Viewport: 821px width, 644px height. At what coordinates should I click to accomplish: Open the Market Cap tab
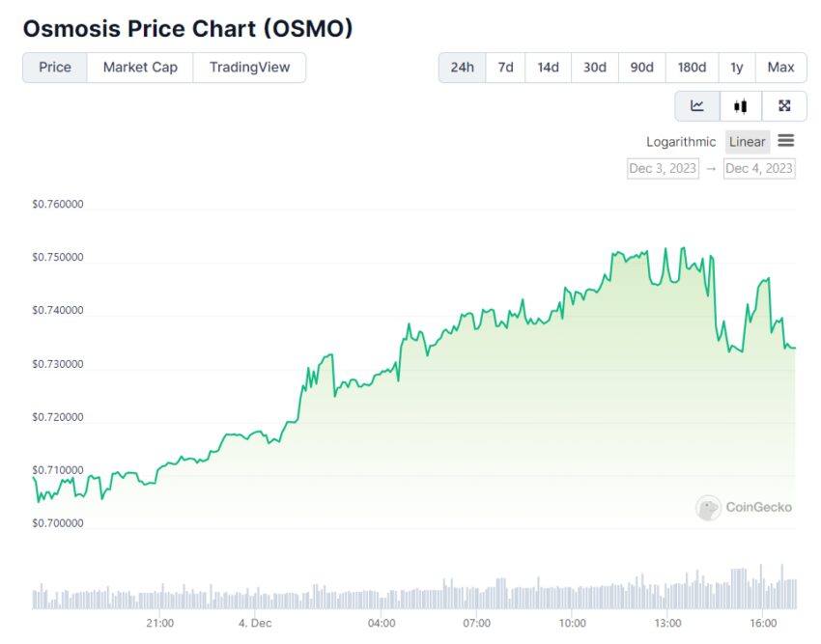tap(140, 68)
